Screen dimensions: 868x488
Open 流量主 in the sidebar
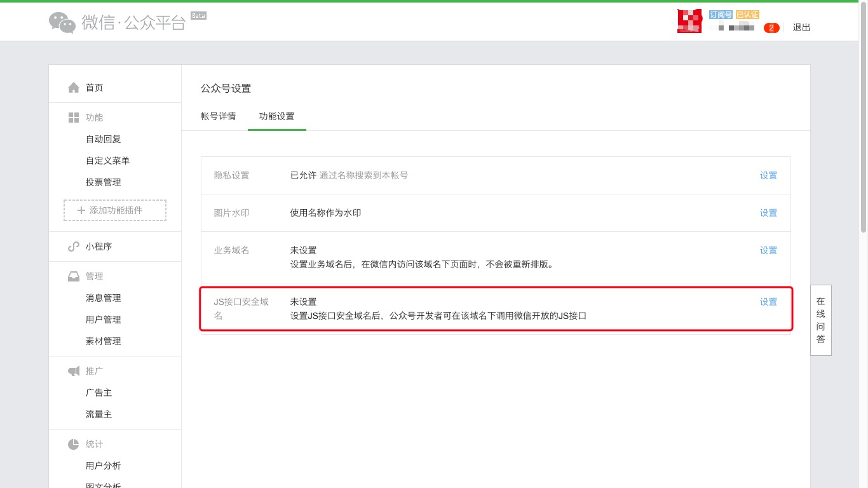(99, 414)
